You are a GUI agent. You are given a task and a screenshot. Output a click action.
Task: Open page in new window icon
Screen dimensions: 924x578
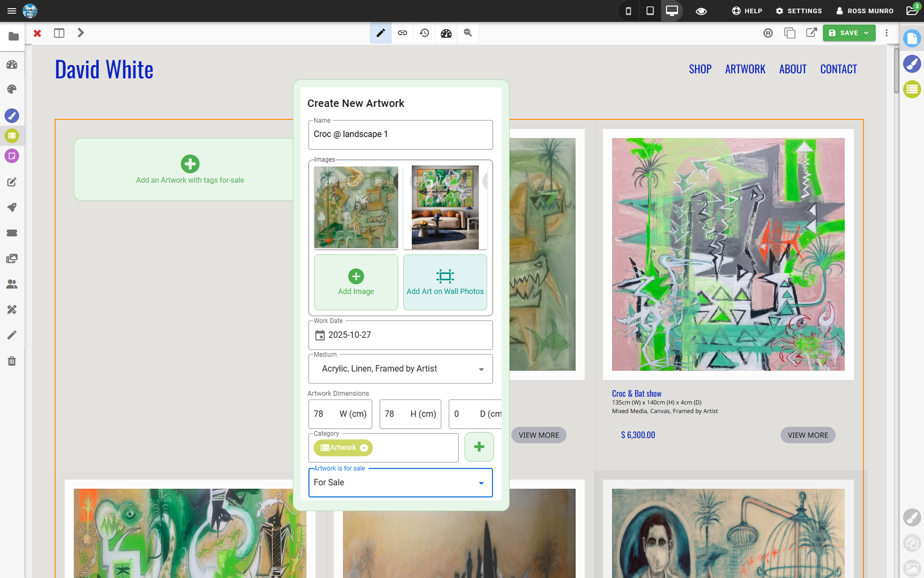pyautogui.click(x=812, y=33)
